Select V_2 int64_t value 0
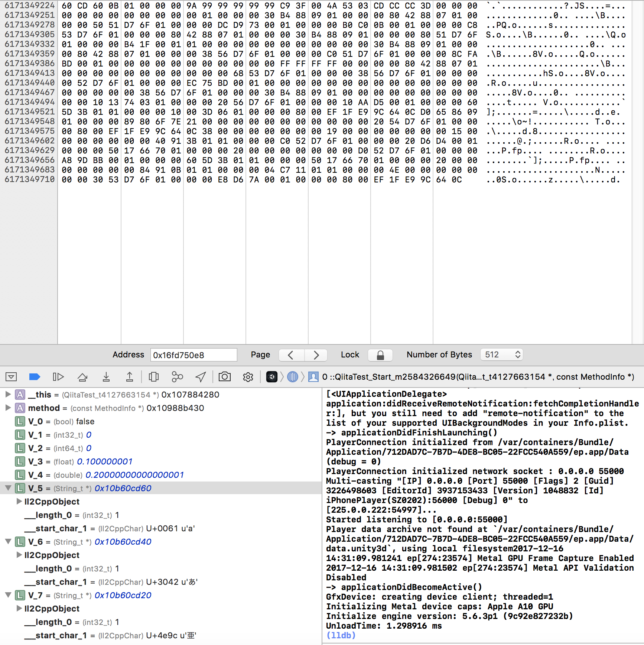The height and width of the screenshot is (645, 644). point(89,448)
